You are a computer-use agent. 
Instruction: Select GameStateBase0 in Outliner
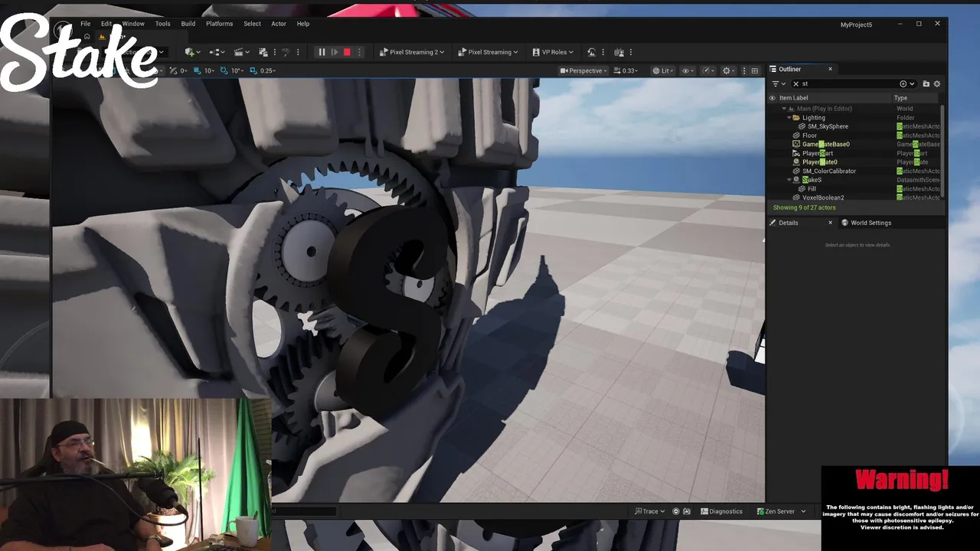pos(825,144)
